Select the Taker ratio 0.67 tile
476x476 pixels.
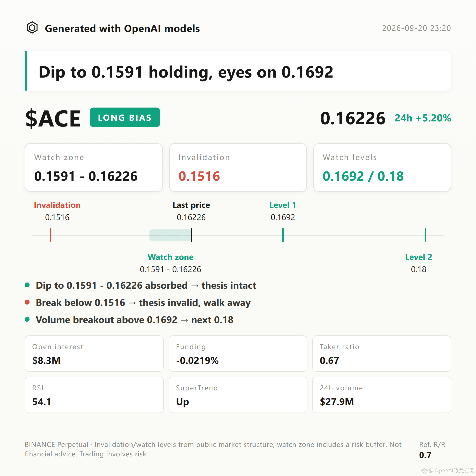pyautogui.click(x=382, y=353)
